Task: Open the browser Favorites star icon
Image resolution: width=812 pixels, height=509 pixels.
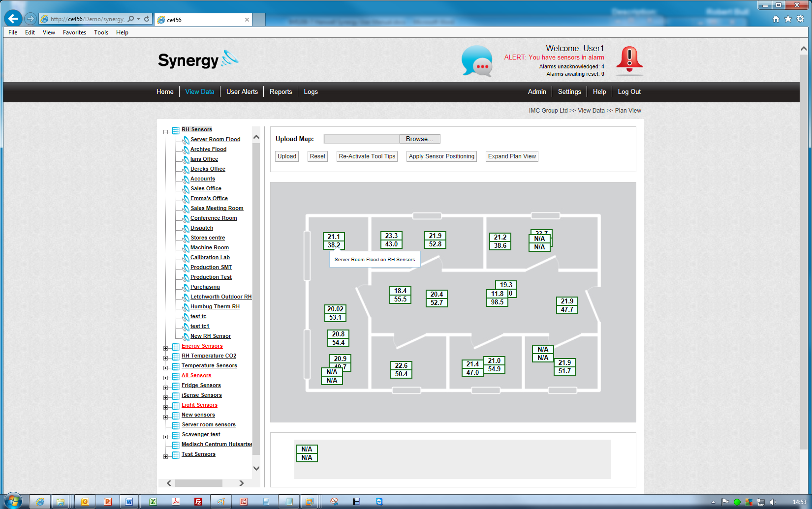Action: pyautogui.click(x=788, y=19)
